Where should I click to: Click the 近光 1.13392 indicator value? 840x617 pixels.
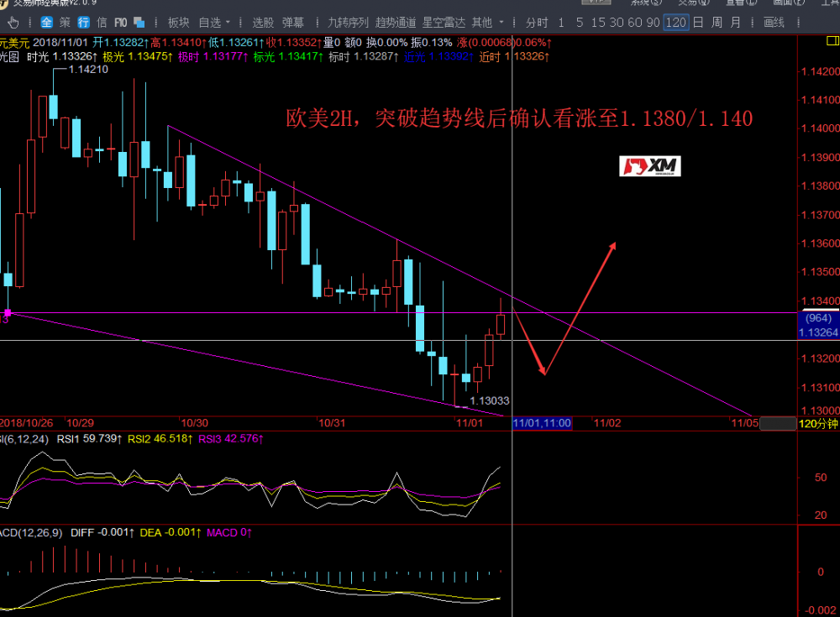(x=438, y=56)
